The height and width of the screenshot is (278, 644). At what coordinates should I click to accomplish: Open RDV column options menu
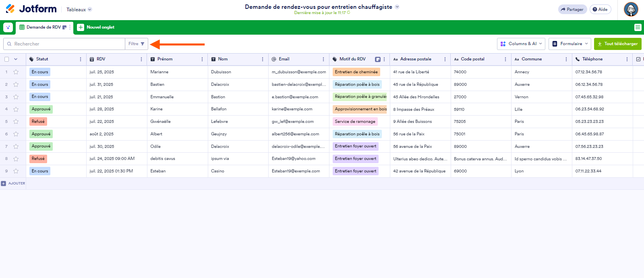click(x=141, y=59)
